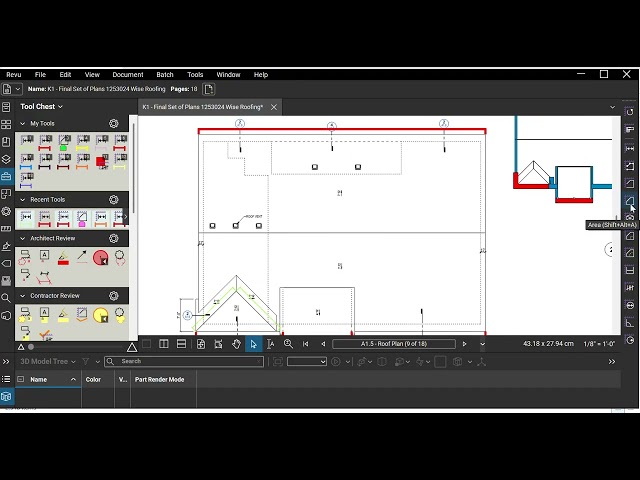The image size is (640, 480).
Task: Split the view horizontally
Action: click(182, 344)
